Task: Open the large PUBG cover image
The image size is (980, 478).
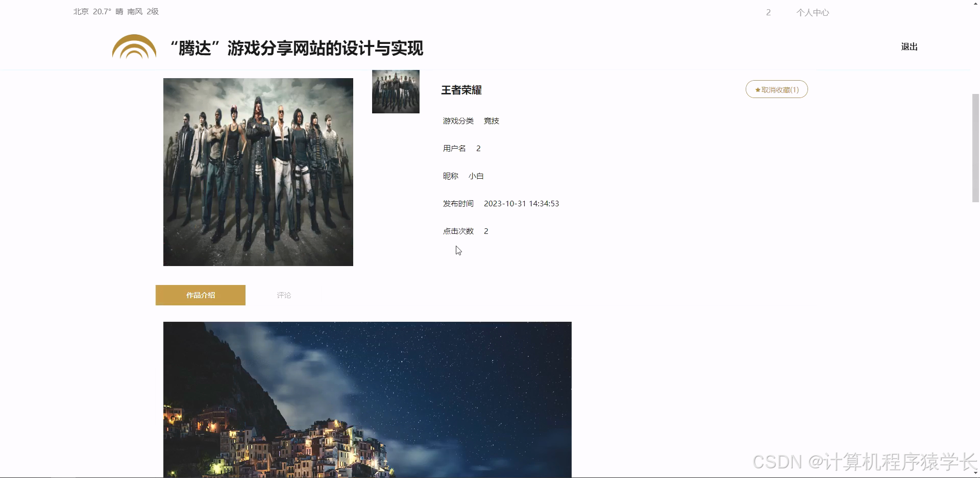Action: (x=258, y=172)
